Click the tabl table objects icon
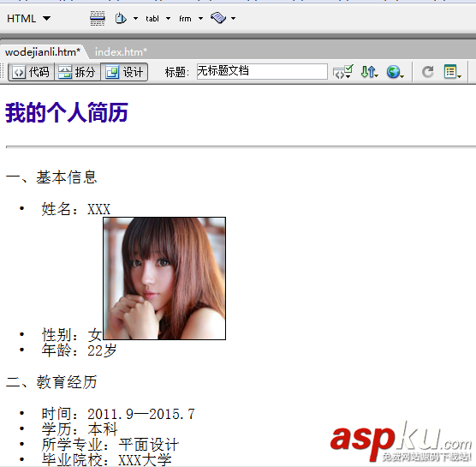Image resolution: width=476 pixels, height=467 pixels. 152,19
